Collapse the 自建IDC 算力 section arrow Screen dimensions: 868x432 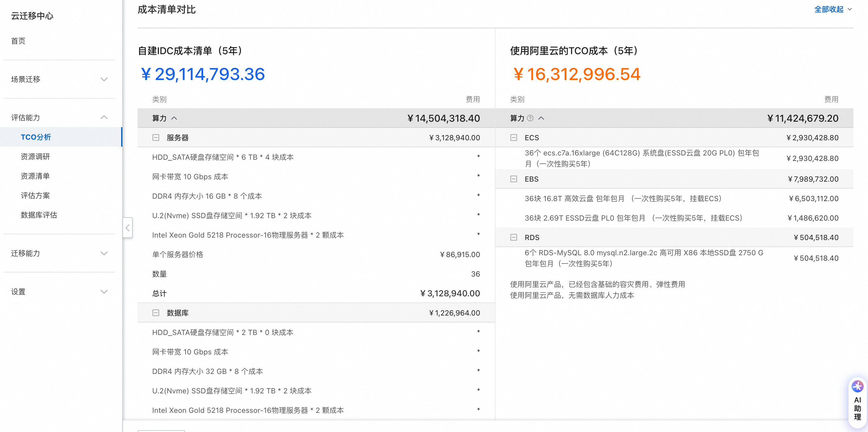(174, 118)
